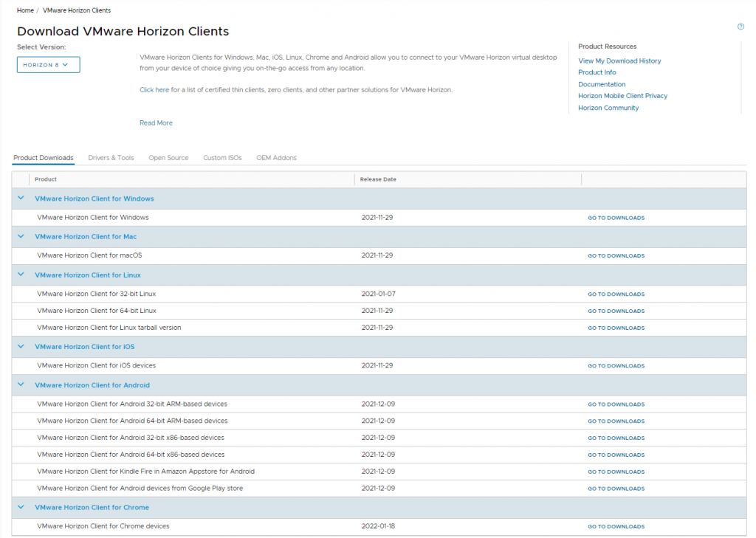
Task: Collapse the VMware Horizon Client for Linux chevron
Action: coord(21,275)
